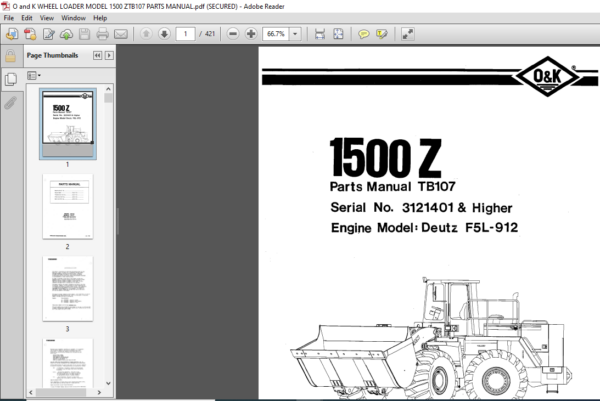
Task: Click the Email envelope icon
Action: (x=121, y=34)
